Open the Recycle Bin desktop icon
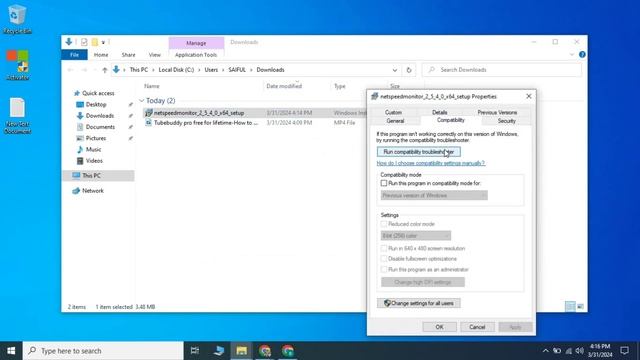Viewport: 640px width, 360px height. click(x=17, y=19)
